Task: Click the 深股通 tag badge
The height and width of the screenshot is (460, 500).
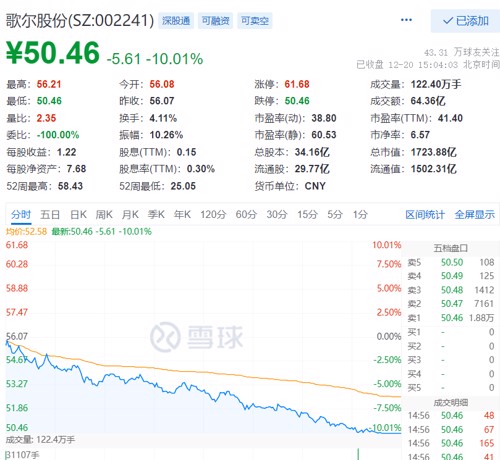Action: click(176, 21)
